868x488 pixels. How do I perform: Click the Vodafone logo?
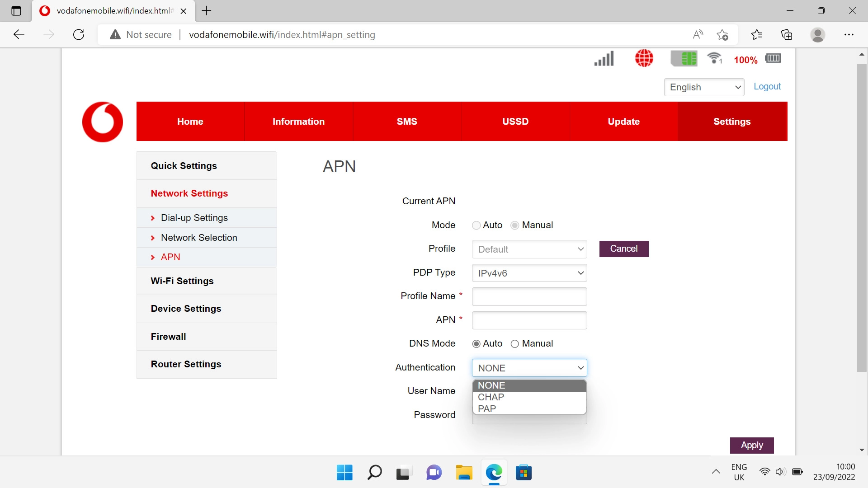click(102, 122)
